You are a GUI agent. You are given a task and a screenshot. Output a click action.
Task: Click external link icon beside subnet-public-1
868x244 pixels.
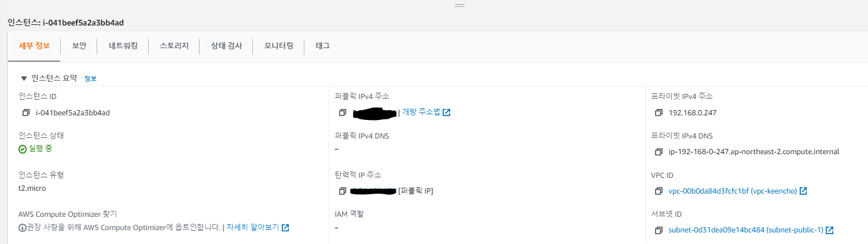830,230
